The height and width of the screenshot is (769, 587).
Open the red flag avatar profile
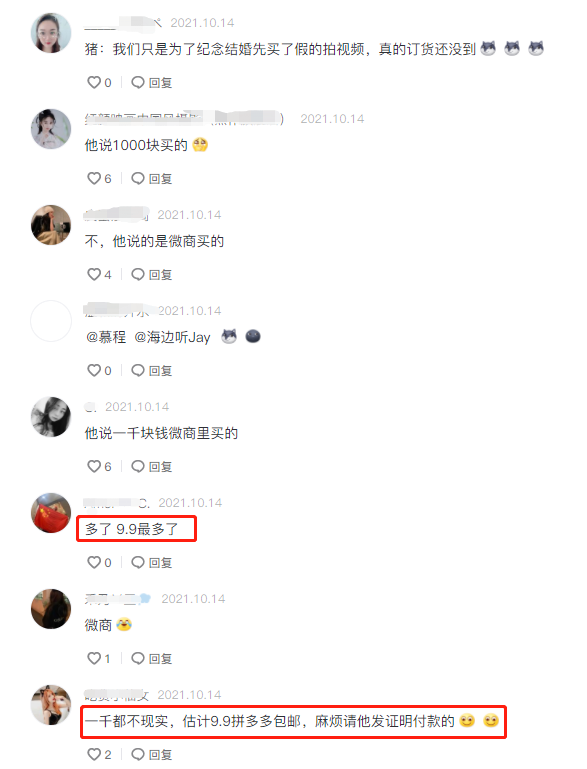51,513
